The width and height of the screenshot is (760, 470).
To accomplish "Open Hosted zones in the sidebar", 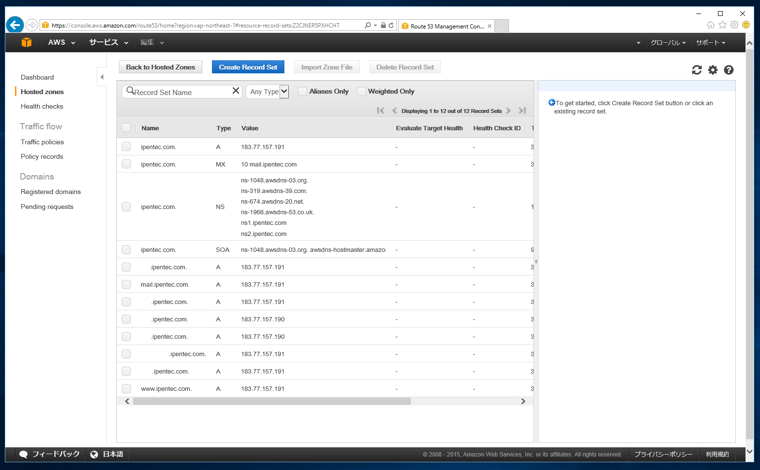I will [42, 92].
